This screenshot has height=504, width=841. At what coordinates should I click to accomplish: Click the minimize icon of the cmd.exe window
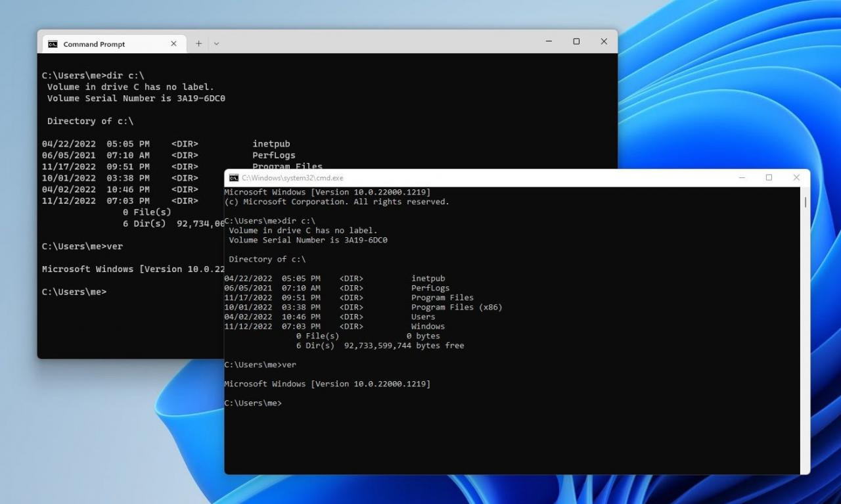click(x=742, y=177)
